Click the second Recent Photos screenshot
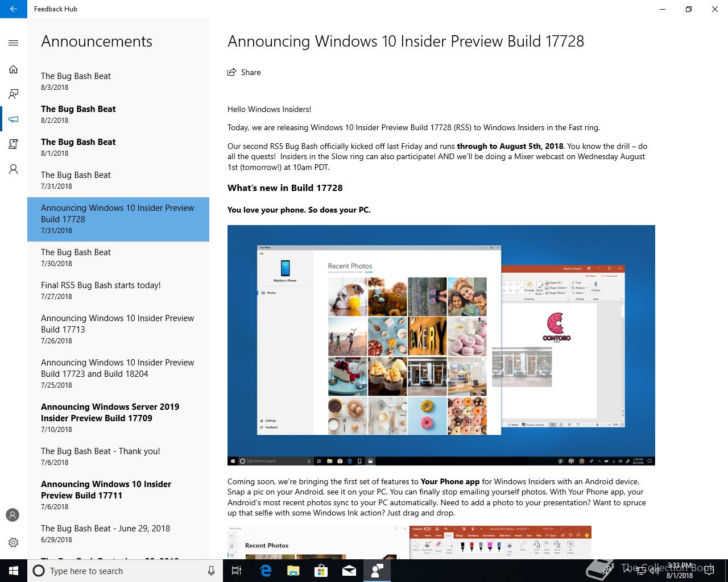 point(409,542)
